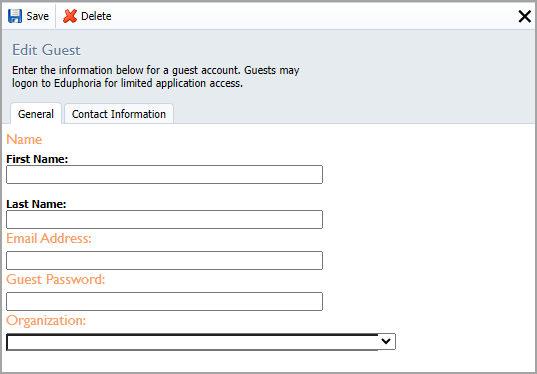Select the General tab

[36, 114]
